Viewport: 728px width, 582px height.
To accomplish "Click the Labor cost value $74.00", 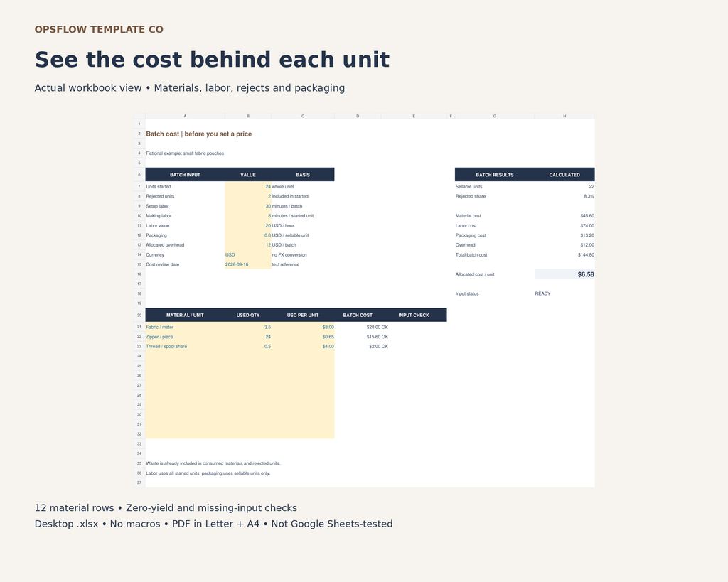I will click(x=564, y=225).
